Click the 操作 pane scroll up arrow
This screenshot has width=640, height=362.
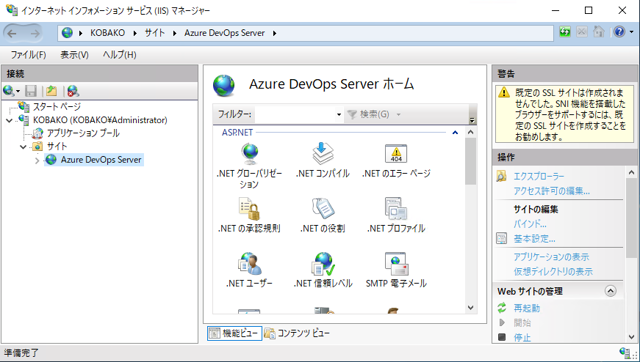click(x=631, y=172)
